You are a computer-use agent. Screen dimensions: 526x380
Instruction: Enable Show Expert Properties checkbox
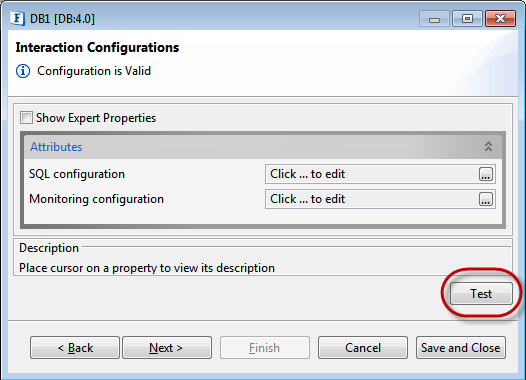pyautogui.click(x=26, y=118)
